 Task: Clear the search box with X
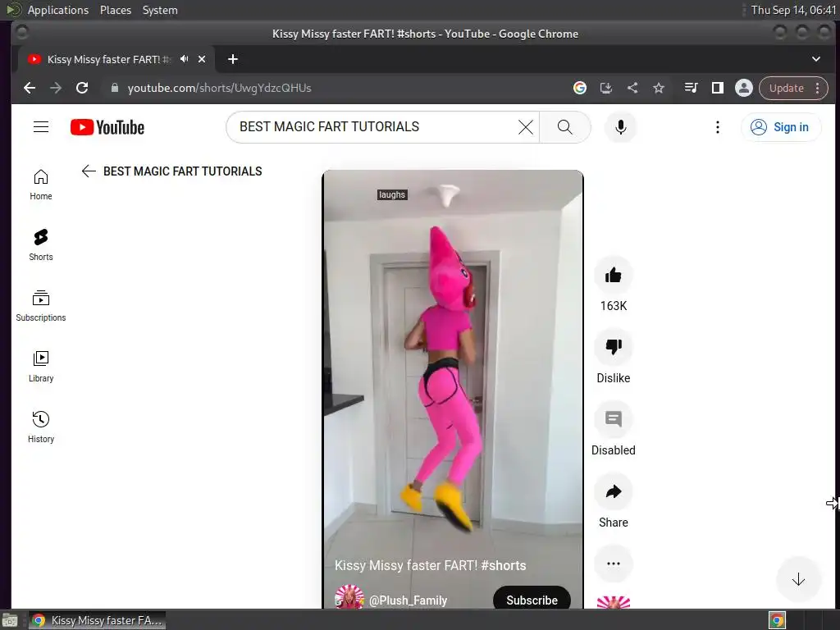pyautogui.click(x=526, y=127)
